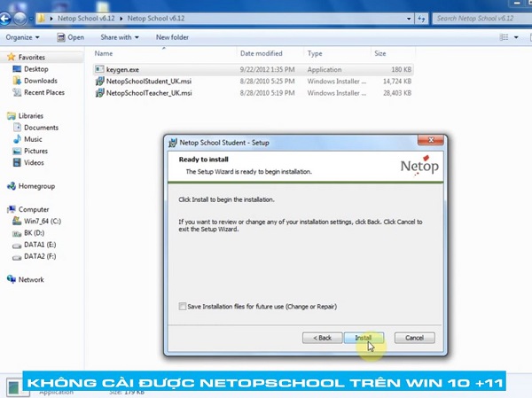Refresh the folder with address bar button
The width and height of the screenshot is (532, 398).
(421, 19)
